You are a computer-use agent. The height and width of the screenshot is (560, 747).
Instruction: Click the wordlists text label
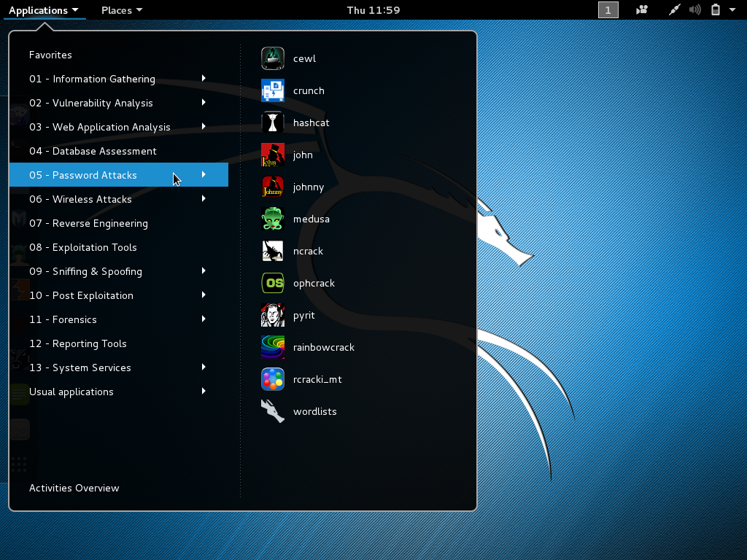click(x=315, y=411)
